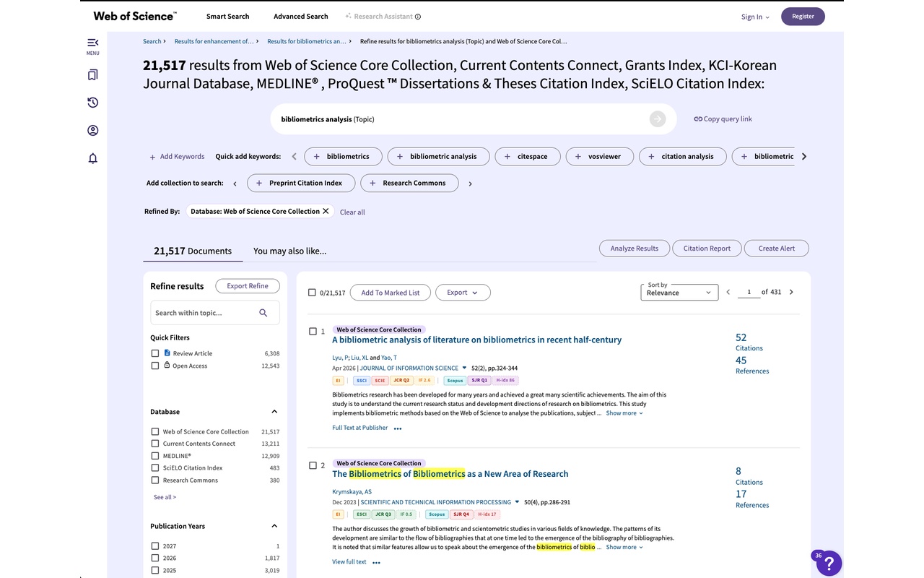The height and width of the screenshot is (578, 924).
Task: Collapse the Publication Years section
Action: [274, 526]
